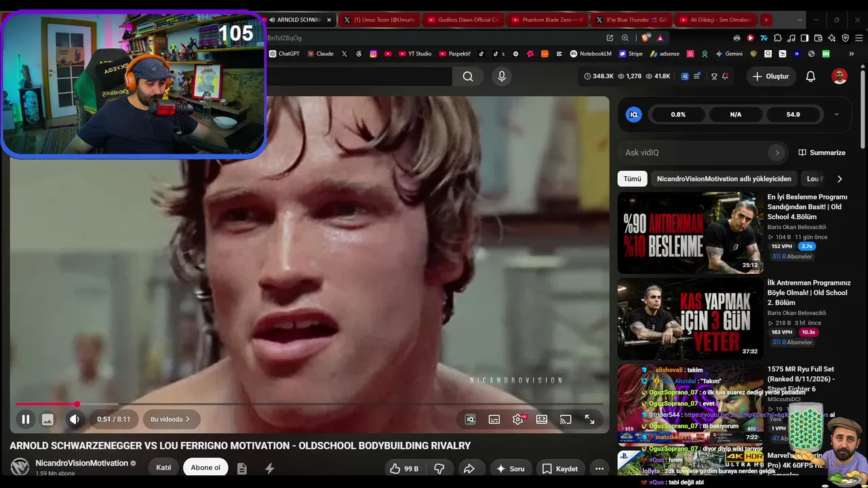The image size is (868, 488).
Task: Open the Oluştur create button
Action: [771, 77]
